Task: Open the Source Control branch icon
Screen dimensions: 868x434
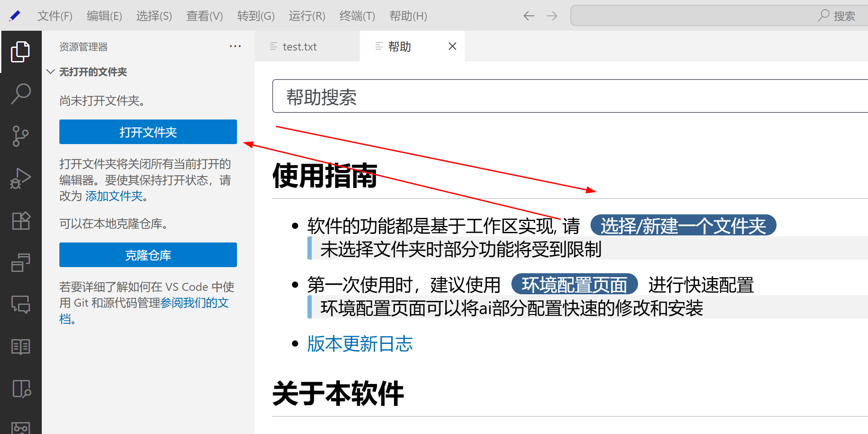Action: point(20,136)
